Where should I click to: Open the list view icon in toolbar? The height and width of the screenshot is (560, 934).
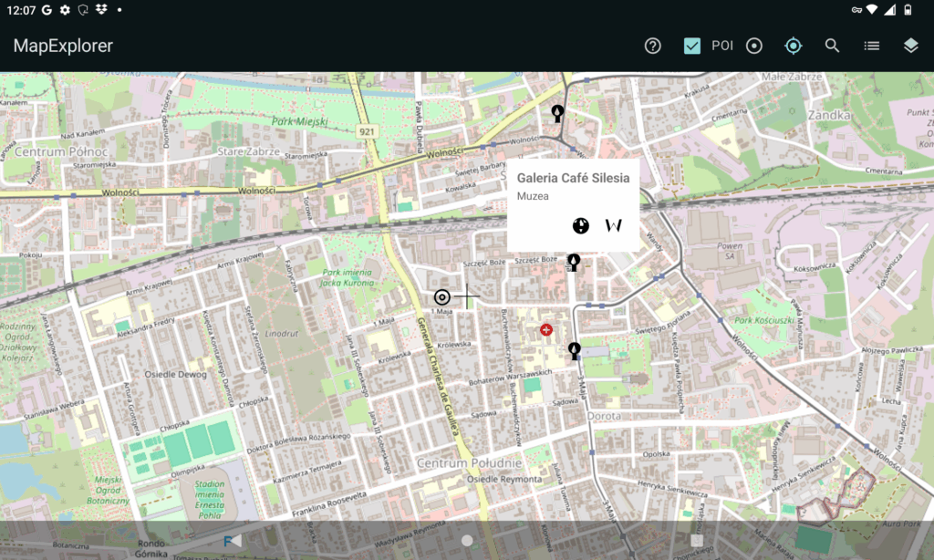pyautogui.click(x=871, y=46)
